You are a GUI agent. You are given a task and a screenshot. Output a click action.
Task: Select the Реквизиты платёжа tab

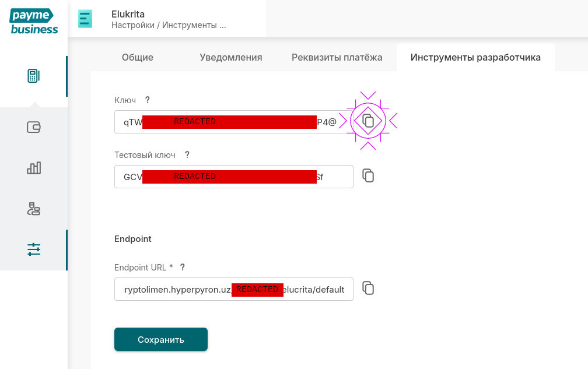(337, 57)
